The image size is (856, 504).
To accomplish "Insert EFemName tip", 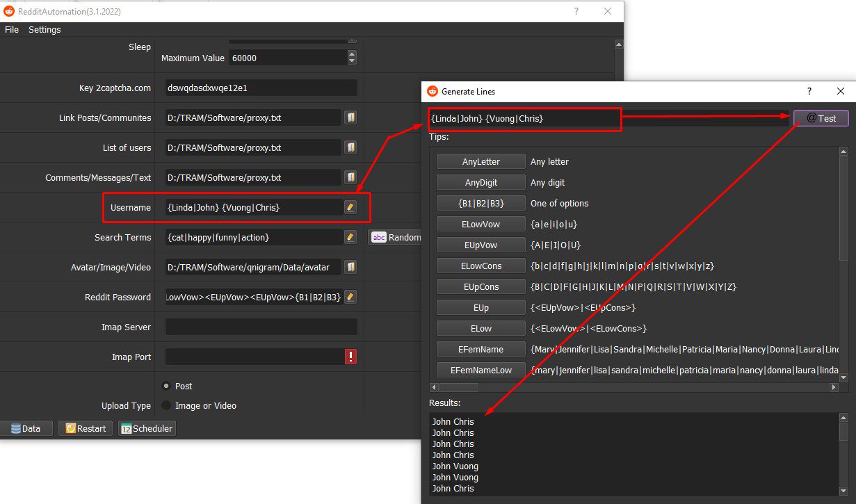I will pos(481,349).
